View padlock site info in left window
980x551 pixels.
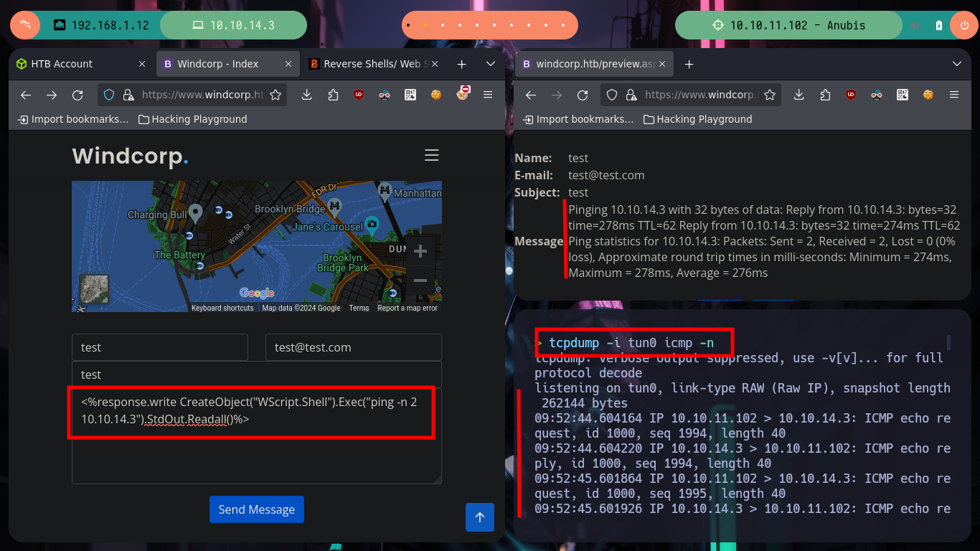(x=128, y=95)
